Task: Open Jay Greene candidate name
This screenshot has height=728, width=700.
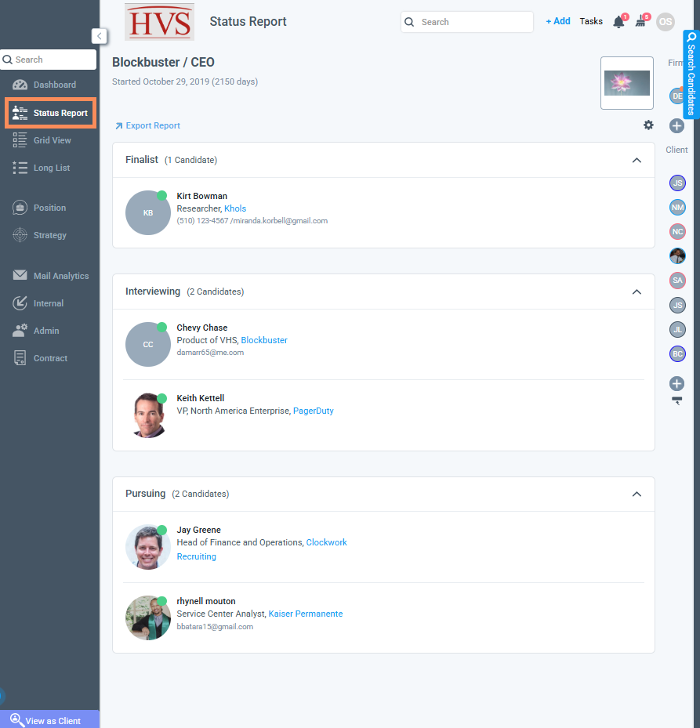Action: 199,530
